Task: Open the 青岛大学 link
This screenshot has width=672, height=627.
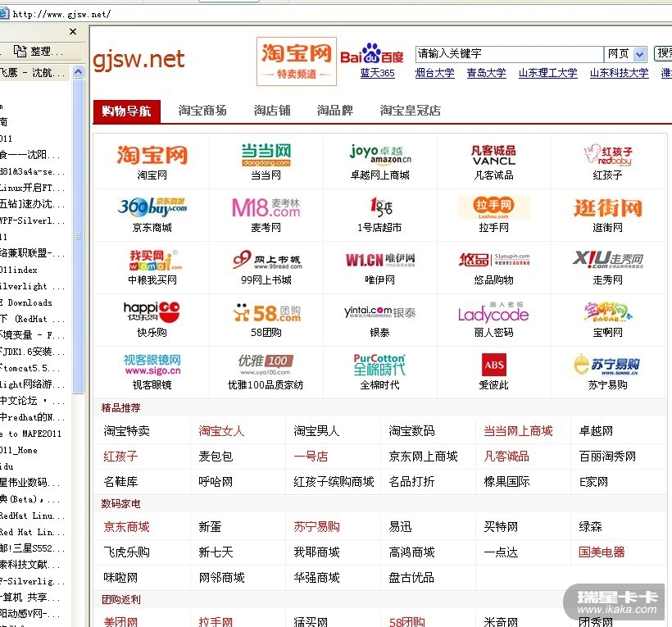Action: (x=486, y=73)
